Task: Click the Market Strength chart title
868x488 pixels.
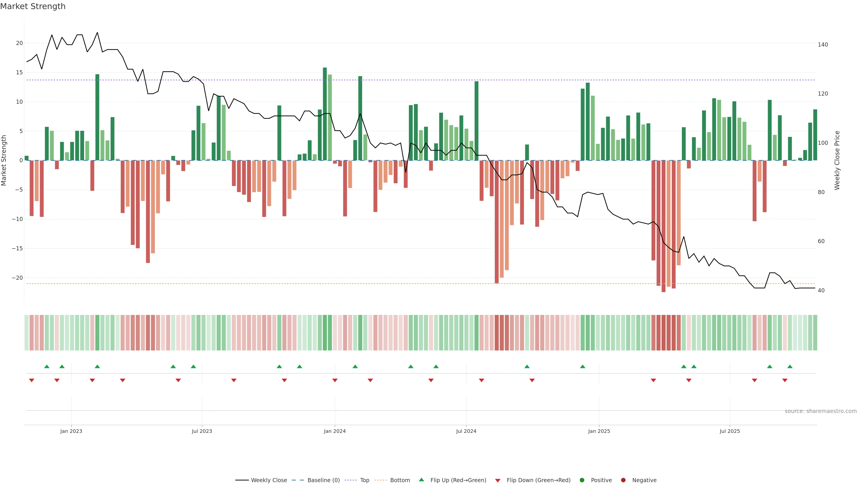Action: click(x=33, y=6)
